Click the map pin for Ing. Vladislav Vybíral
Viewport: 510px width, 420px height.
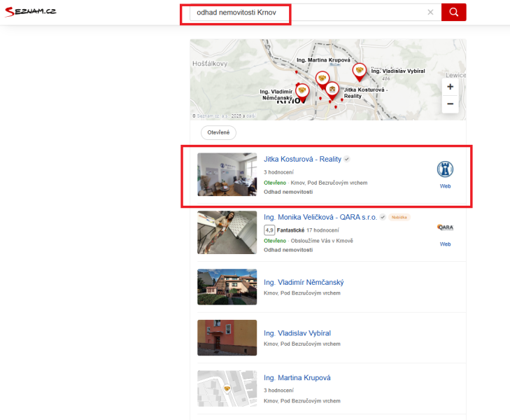coord(360,72)
